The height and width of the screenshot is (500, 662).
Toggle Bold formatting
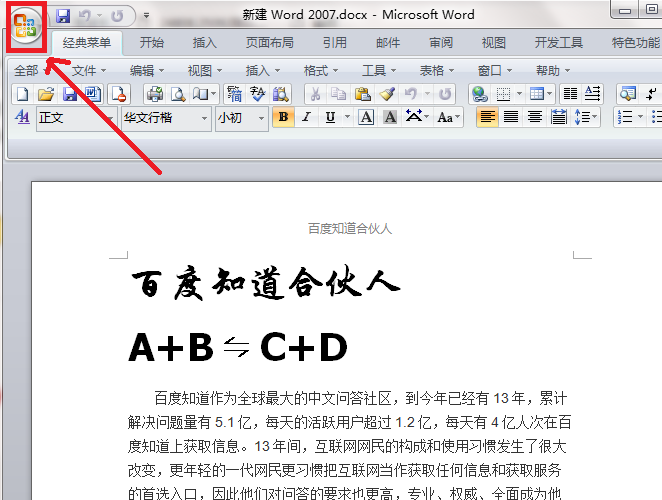283,117
